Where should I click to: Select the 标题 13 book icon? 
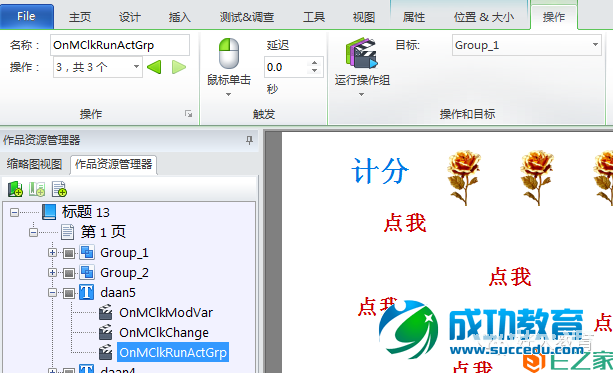point(49,212)
